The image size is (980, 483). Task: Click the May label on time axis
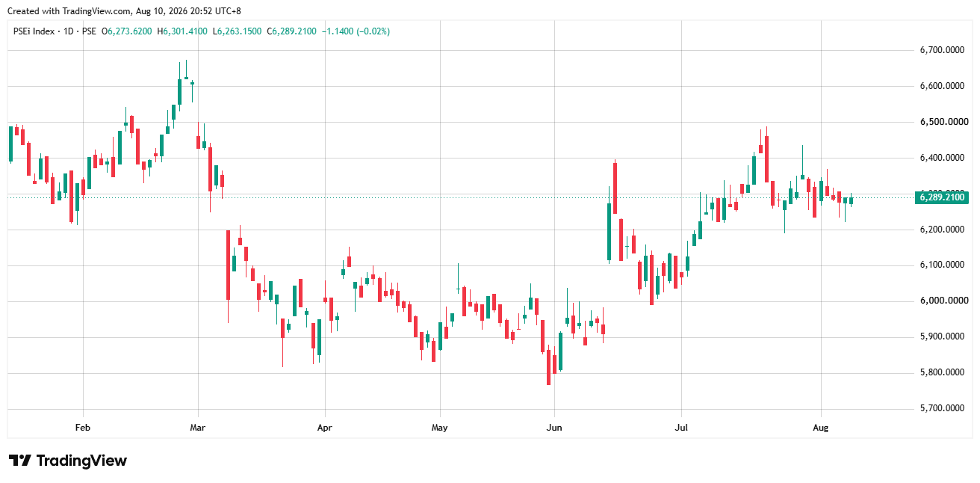(x=440, y=428)
